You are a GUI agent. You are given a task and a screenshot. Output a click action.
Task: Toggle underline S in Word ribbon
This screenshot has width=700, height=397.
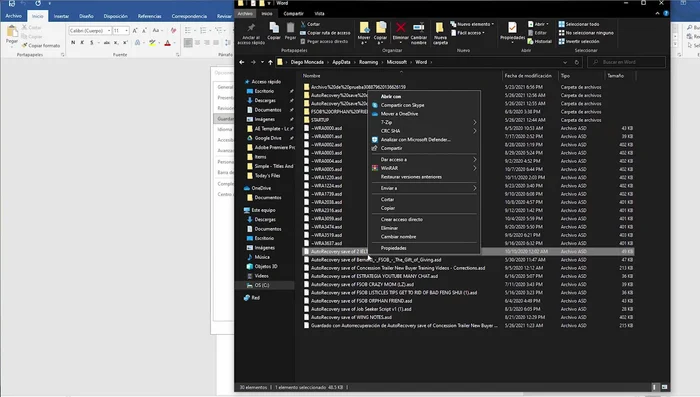click(x=92, y=42)
